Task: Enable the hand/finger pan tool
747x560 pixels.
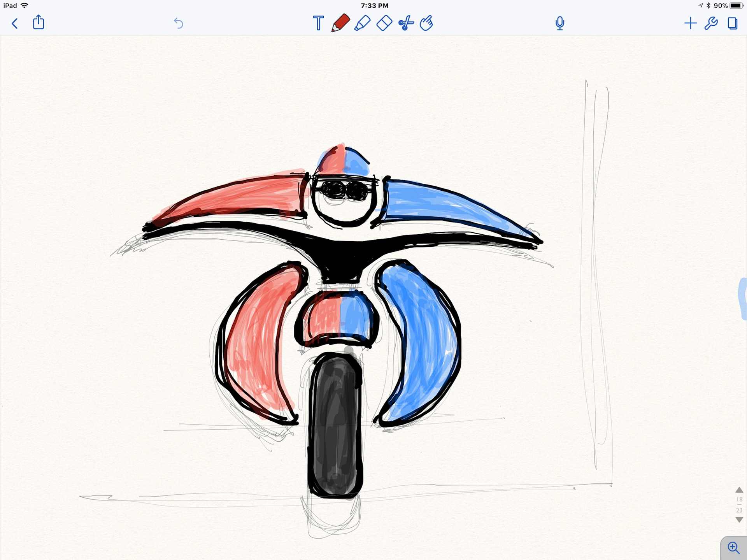Action: (x=426, y=23)
